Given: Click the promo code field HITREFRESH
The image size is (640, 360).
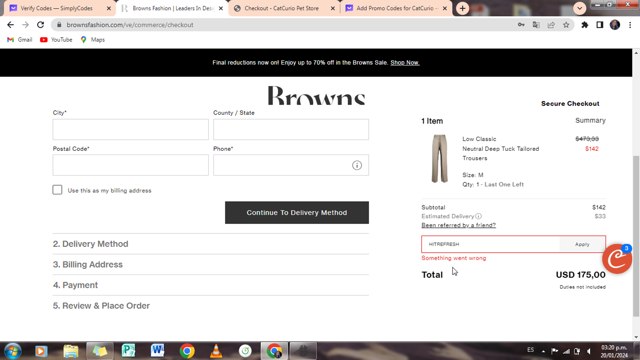Looking at the screenshot, I should 491,244.
